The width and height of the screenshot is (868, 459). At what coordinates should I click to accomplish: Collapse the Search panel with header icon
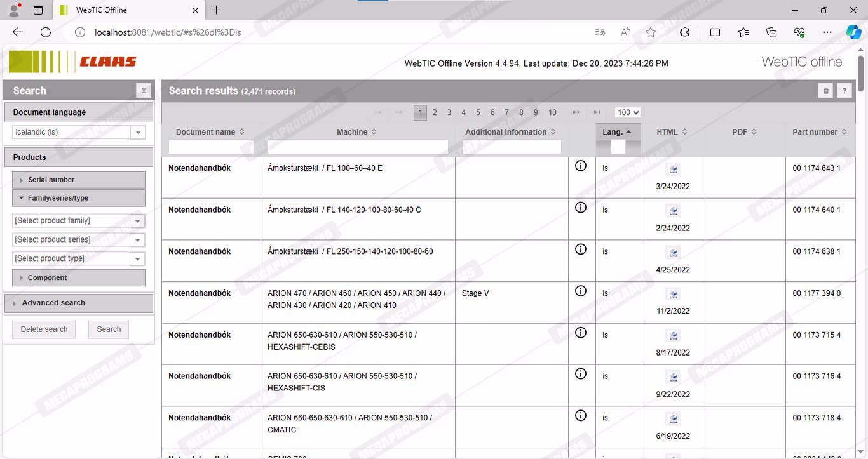click(144, 91)
